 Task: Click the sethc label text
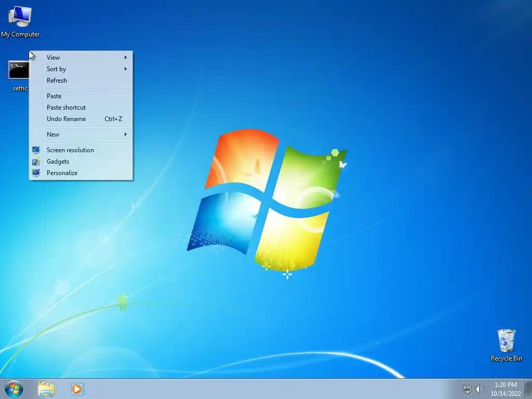[20, 88]
